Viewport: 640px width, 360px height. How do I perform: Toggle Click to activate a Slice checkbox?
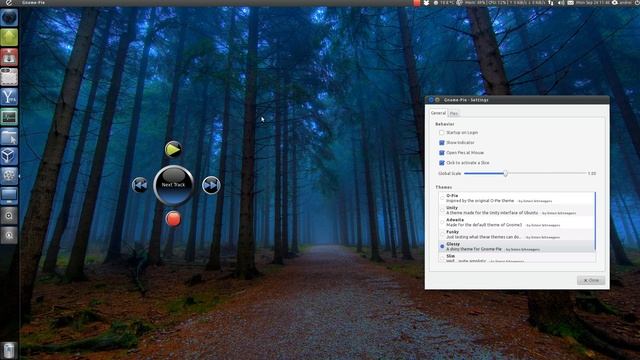coord(441,162)
